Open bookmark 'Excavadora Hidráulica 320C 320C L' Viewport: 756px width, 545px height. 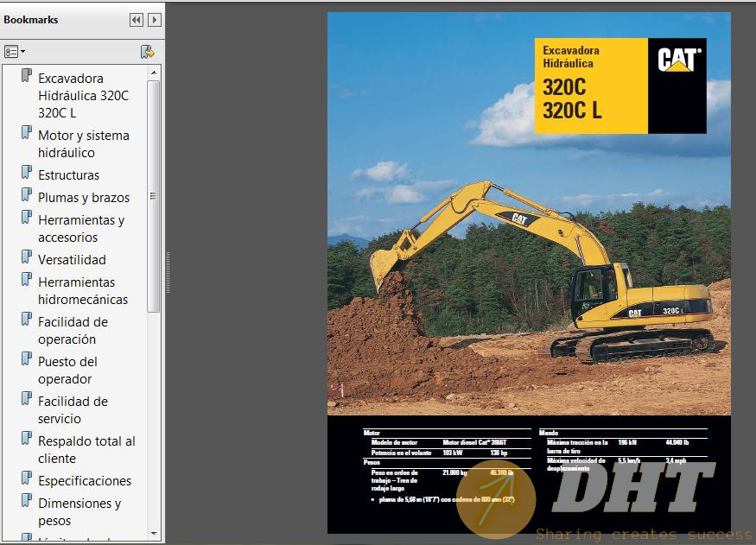pyautogui.click(x=84, y=95)
